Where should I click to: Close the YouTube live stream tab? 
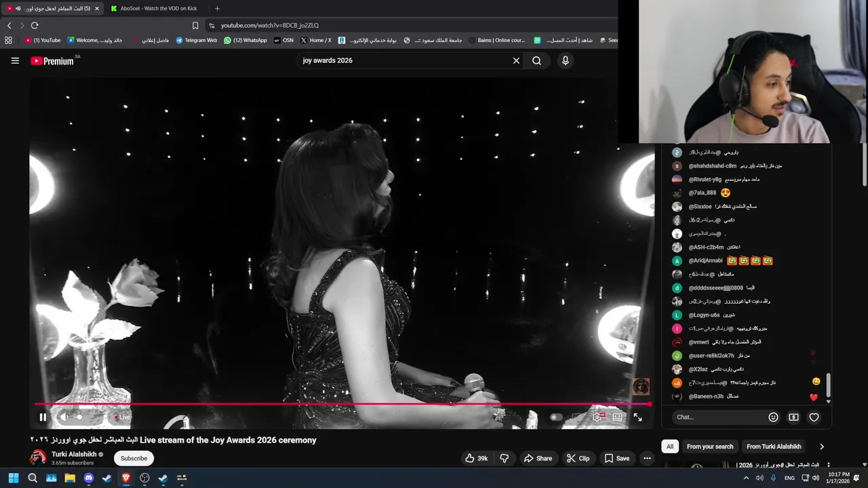[x=96, y=8]
